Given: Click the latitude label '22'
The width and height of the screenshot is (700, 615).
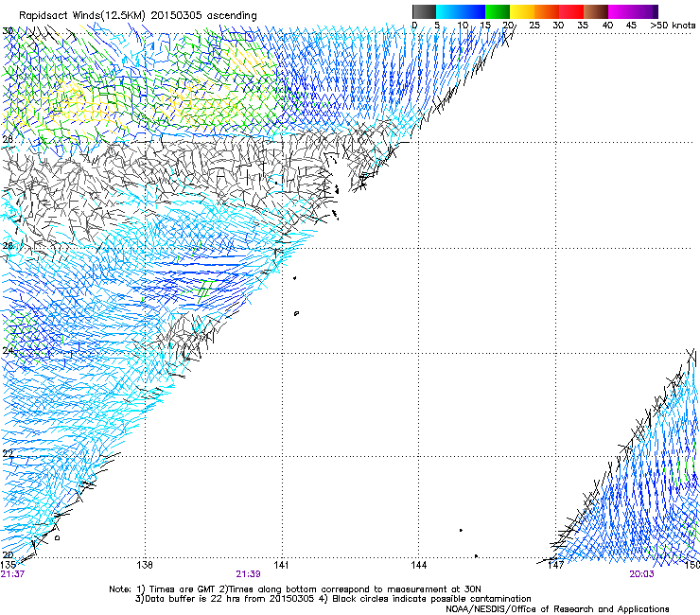Looking at the screenshot, I should [x=8, y=454].
